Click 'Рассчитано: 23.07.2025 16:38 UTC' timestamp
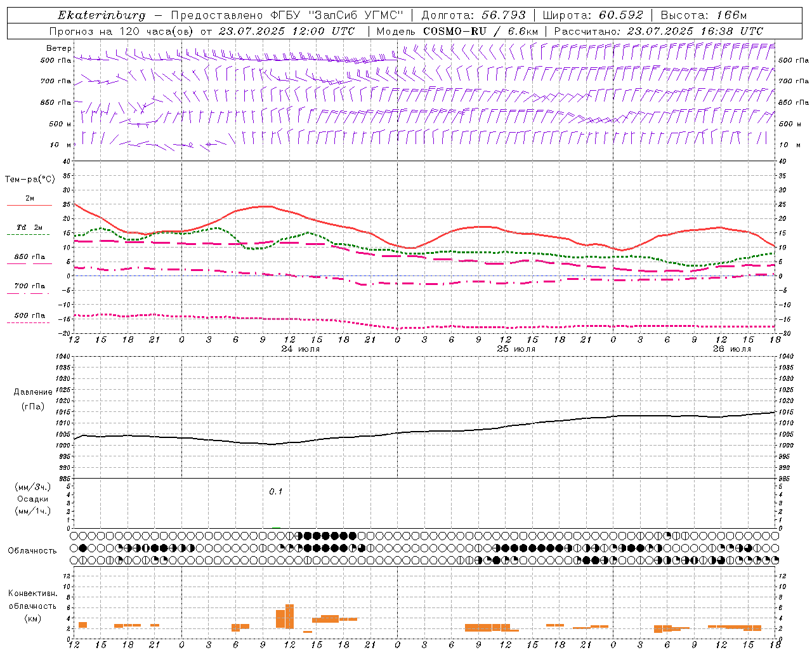 (658, 31)
